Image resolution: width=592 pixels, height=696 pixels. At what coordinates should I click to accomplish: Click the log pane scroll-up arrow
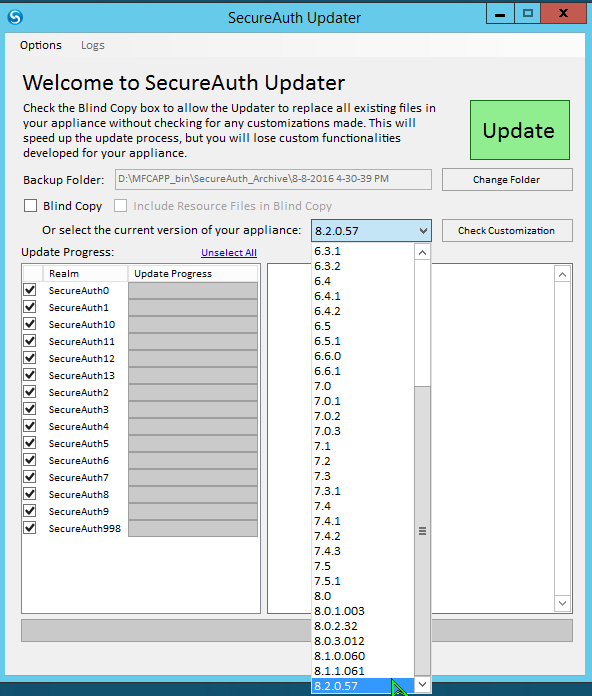563,275
